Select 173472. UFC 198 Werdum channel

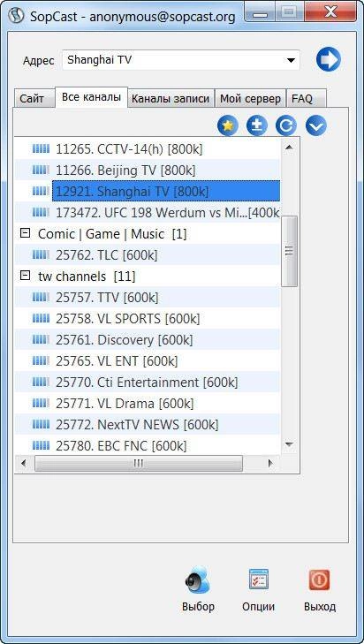tap(168, 212)
